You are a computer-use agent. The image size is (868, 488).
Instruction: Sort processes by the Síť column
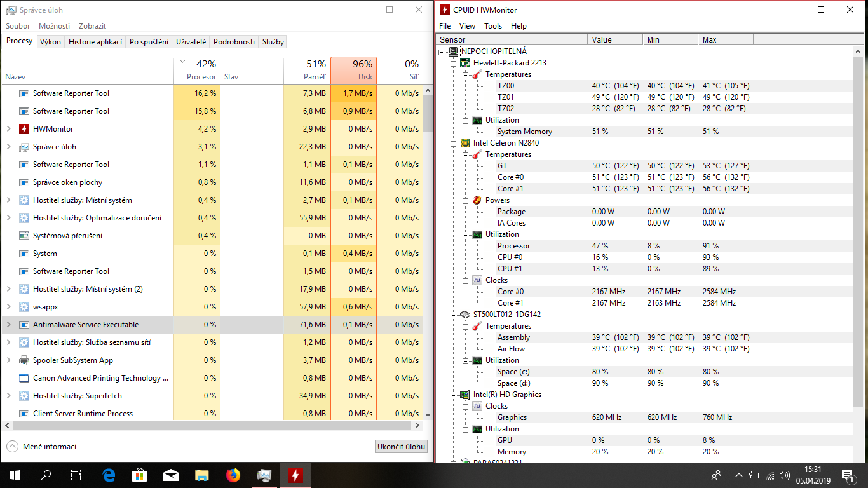[400, 70]
